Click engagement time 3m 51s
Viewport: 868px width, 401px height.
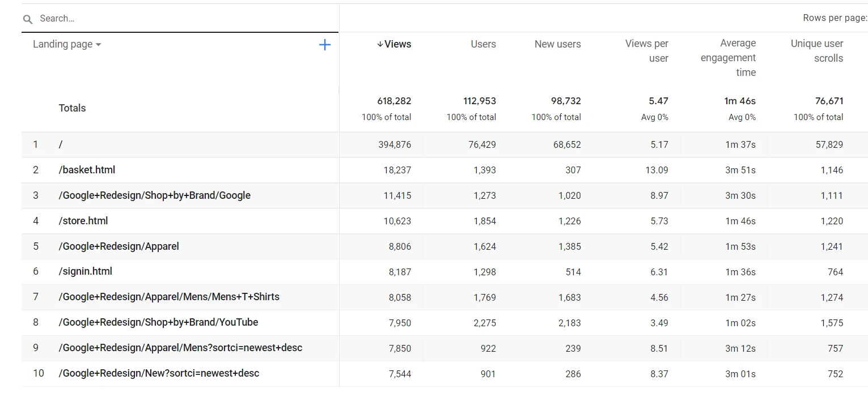[x=740, y=170]
